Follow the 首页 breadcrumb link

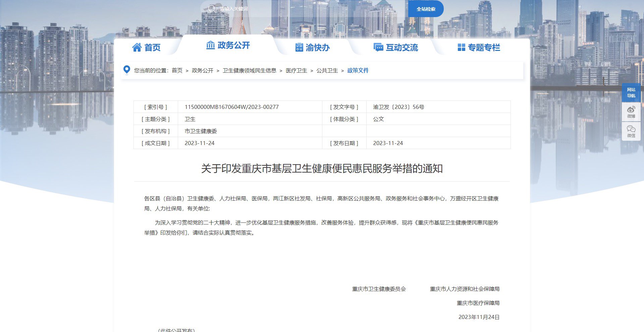point(177,70)
